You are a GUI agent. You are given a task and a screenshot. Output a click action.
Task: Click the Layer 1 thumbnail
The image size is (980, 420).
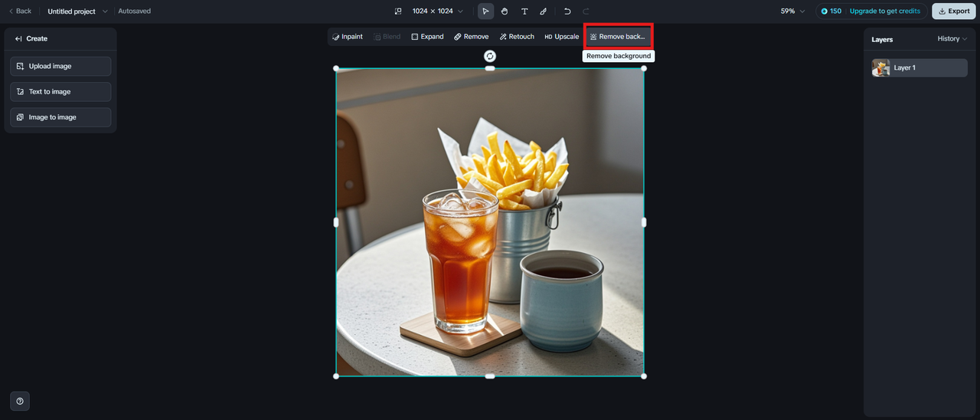coord(880,67)
